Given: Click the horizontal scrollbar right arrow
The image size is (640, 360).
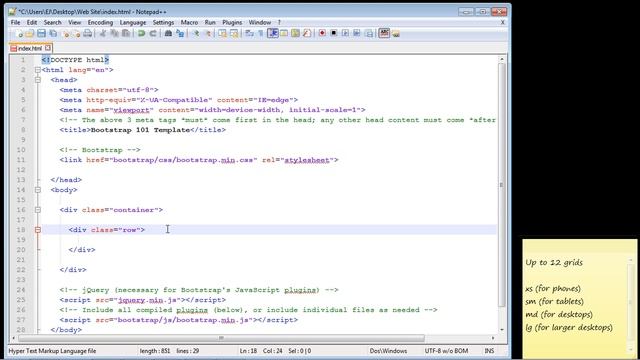Looking at the screenshot, I should point(493,338).
